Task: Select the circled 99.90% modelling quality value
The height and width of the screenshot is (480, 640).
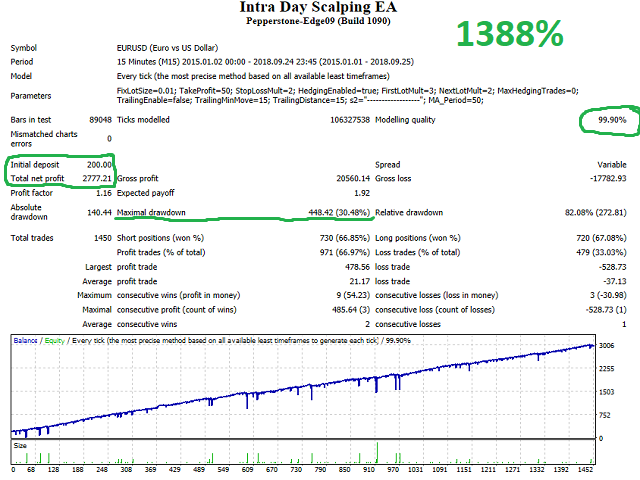Action: pyautogui.click(x=612, y=120)
